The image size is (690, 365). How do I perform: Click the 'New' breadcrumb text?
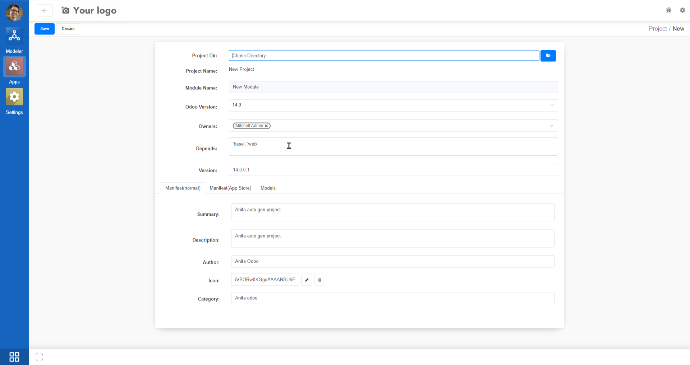(678, 29)
